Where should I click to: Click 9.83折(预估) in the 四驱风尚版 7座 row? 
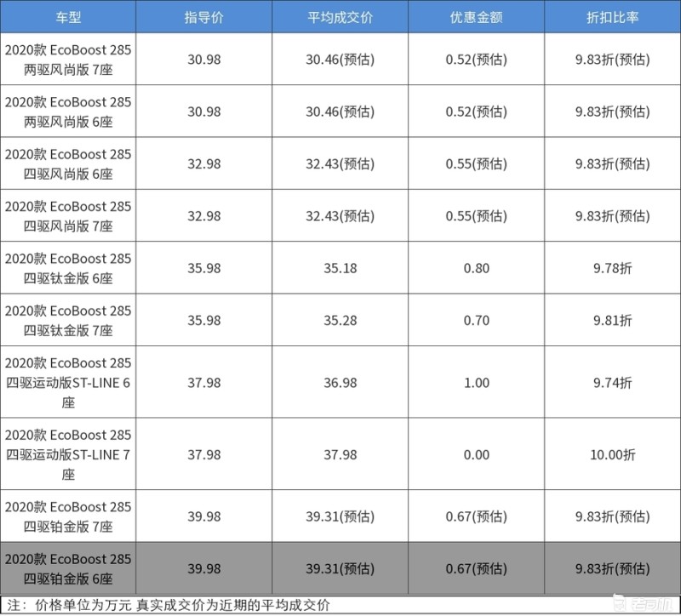tap(613, 216)
